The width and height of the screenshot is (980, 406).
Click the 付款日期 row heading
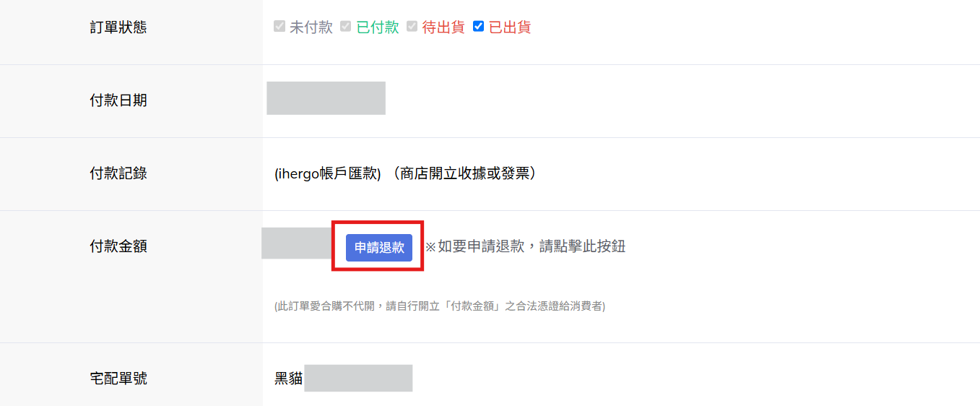(118, 100)
